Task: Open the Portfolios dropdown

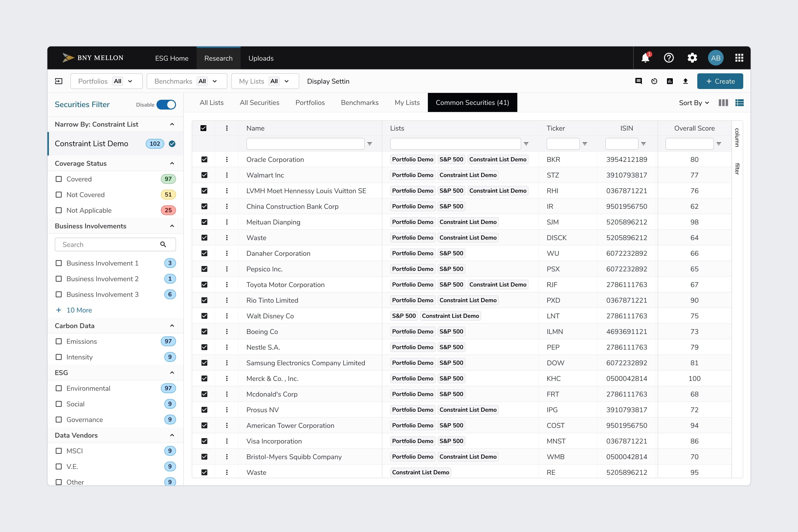Action: click(x=107, y=81)
